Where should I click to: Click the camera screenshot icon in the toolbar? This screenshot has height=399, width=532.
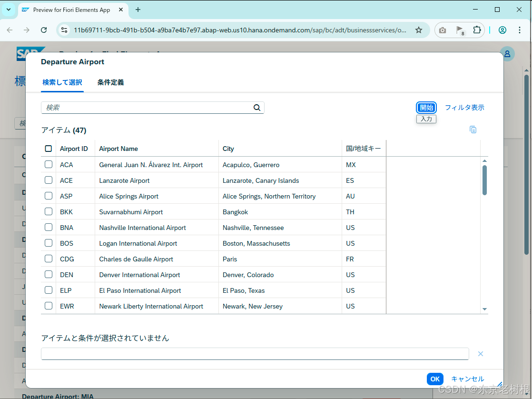(x=443, y=30)
